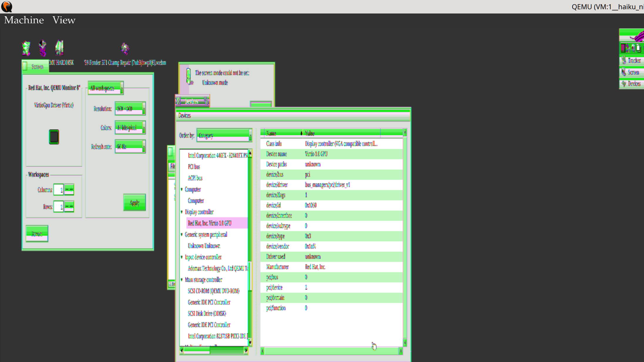
Task: Click the monitor preview image in Screen preferences
Action: (x=54, y=137)
